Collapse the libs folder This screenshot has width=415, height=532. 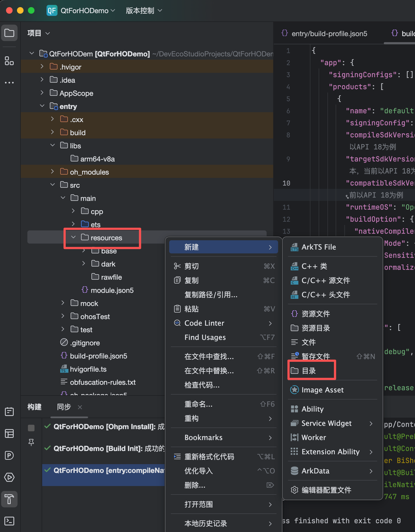[x=53, y=145]
